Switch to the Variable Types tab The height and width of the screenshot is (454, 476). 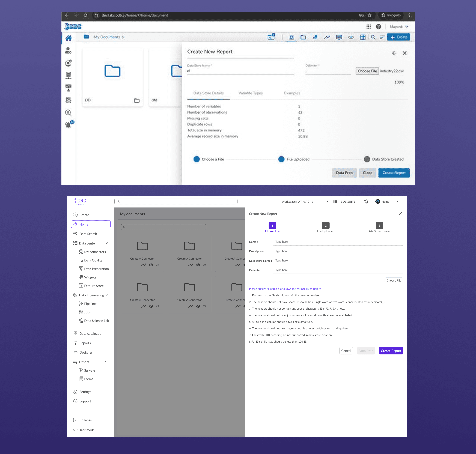(x=250, y=93)
